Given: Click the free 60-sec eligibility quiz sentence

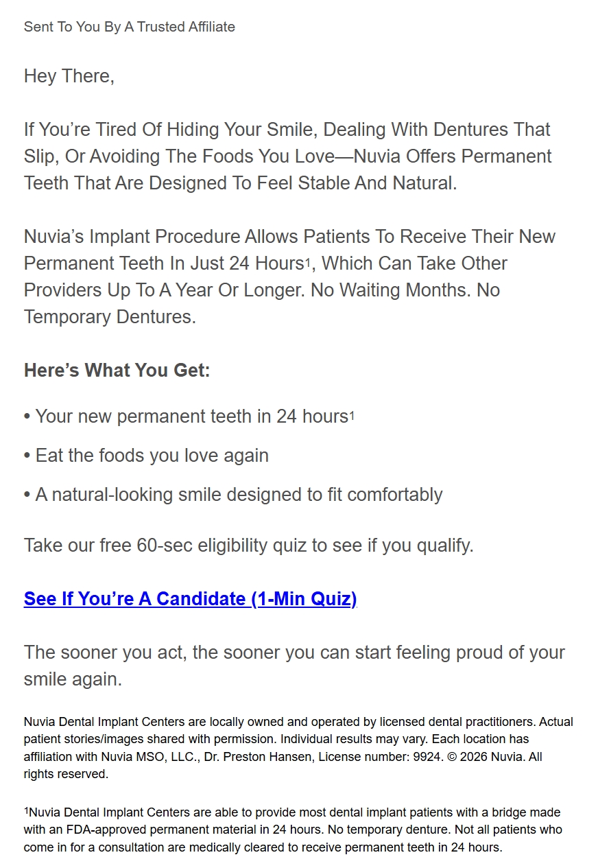Looking at the screenshot, I should pos(249,546).
